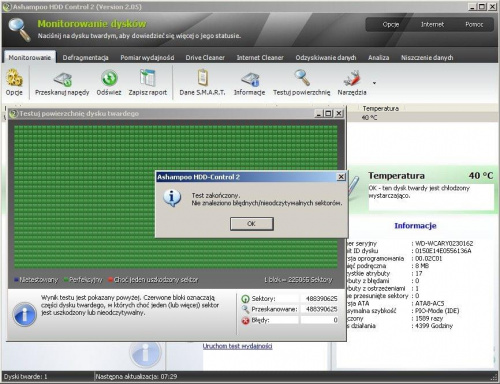Click ATA8-ACS version value

[x=430, y=303]
